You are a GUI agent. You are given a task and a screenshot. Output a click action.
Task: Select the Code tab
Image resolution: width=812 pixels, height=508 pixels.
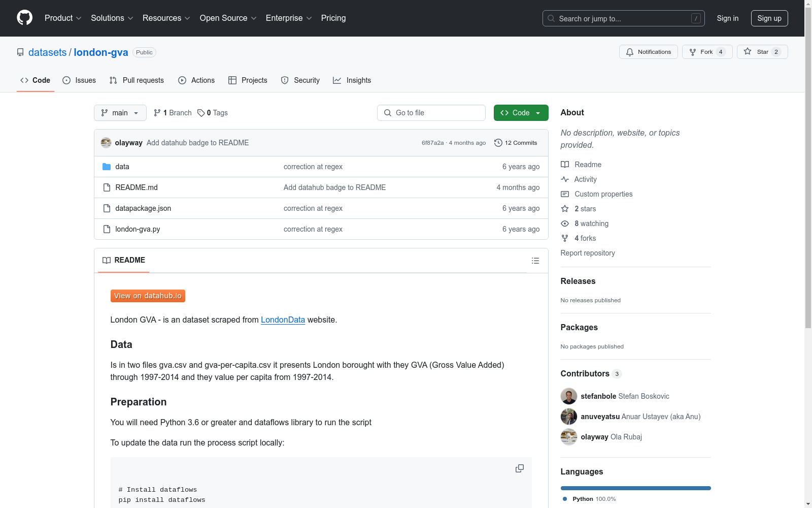tap(36, 80)
